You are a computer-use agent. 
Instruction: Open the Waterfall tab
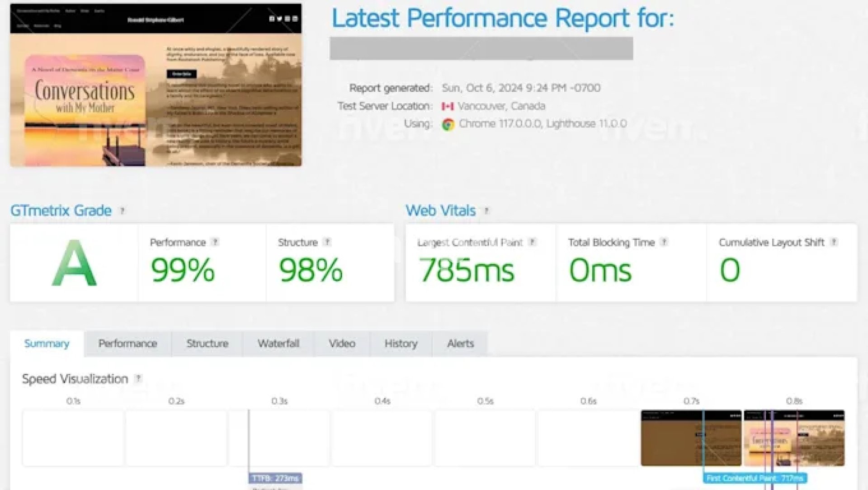pos(278,344)
